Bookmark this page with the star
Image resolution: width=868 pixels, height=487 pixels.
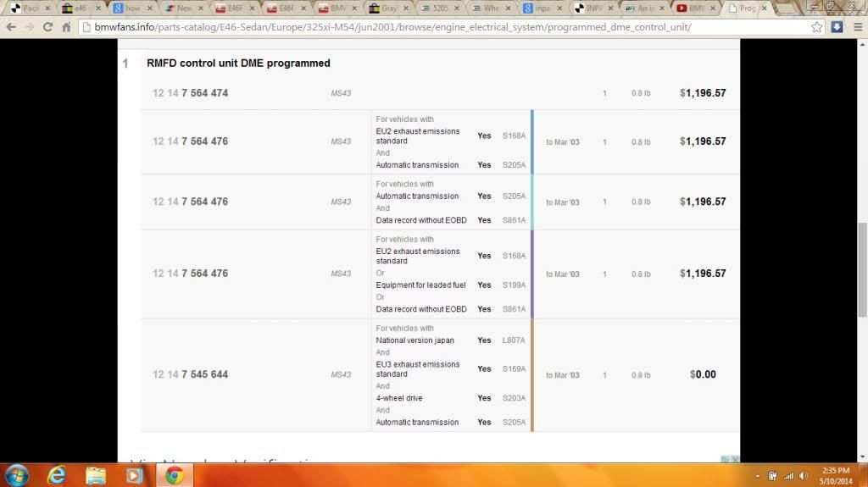point(816,26)
